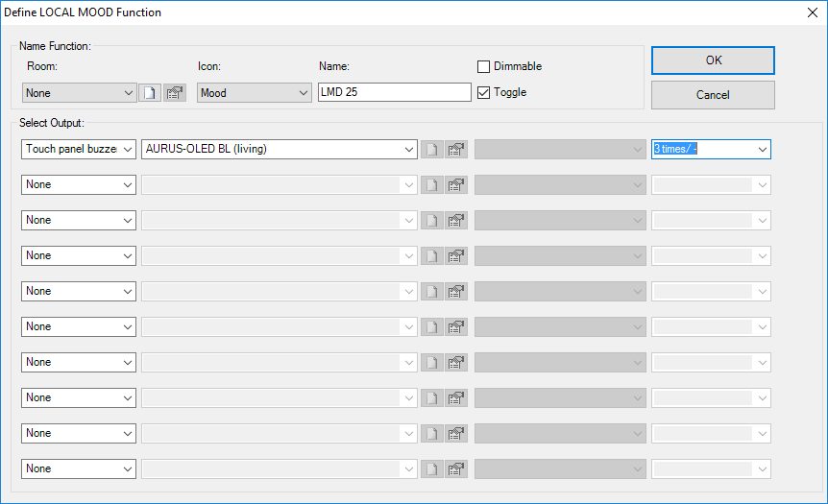Open the Room dropdown set to None

pyautogui.click(x=79, y=93)
